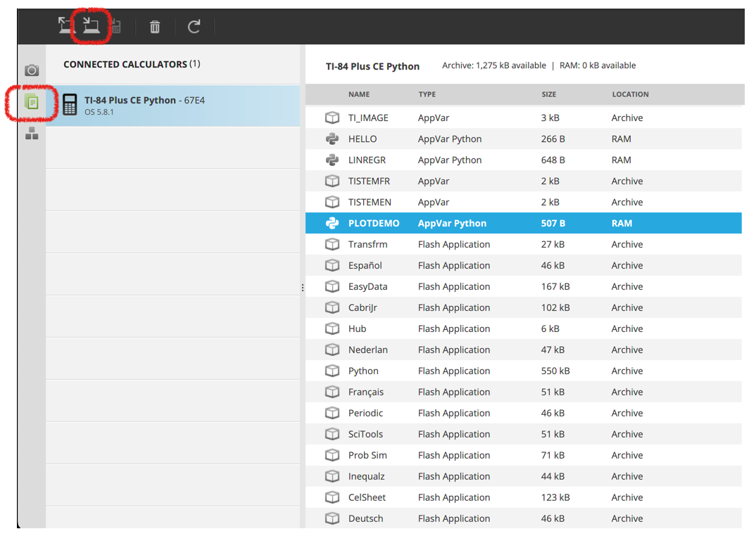Select the LINREGR file name
The width and height of the screenshot is (756, 536).
(367, 160)
